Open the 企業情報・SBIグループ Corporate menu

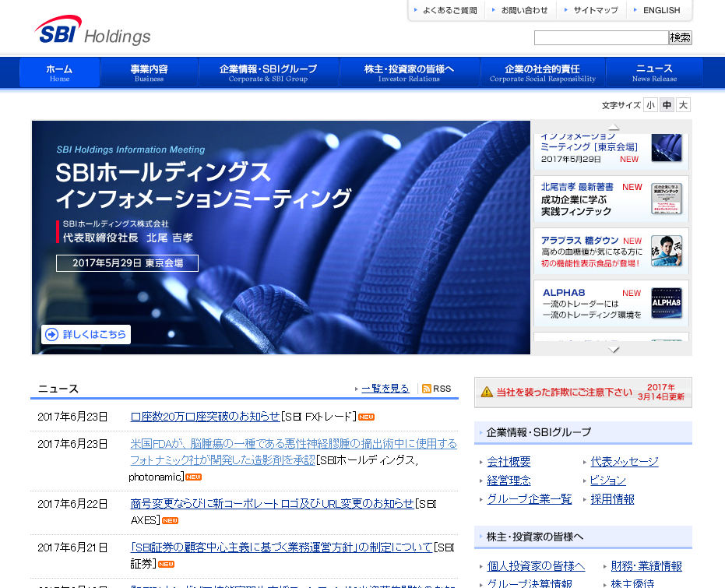(268, 72)
